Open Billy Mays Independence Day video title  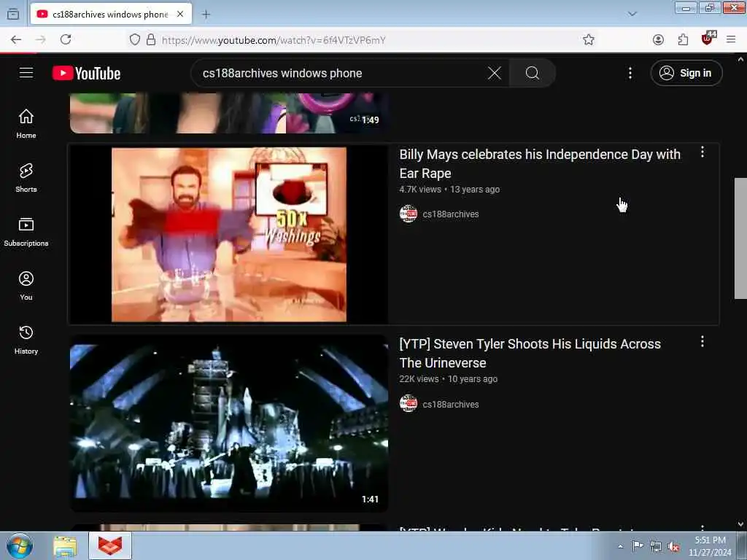(540, 163)
